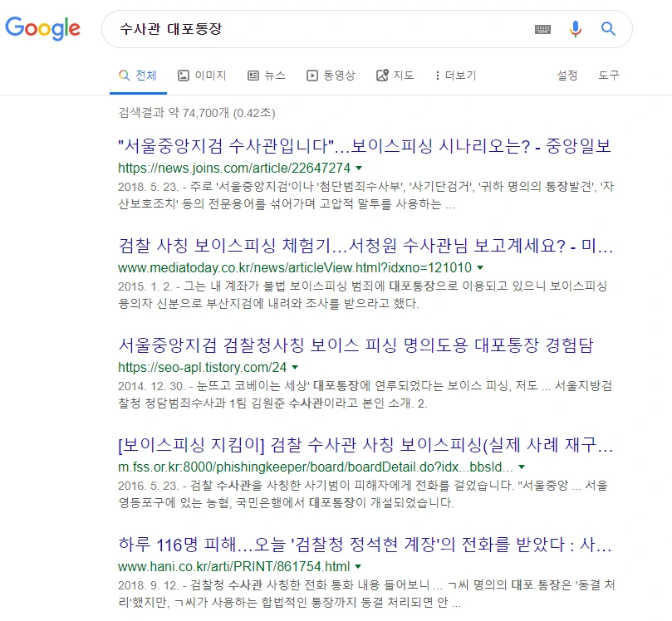Click the play icon of 동영상 tab

pyautogui.click(x=312, y=76)
